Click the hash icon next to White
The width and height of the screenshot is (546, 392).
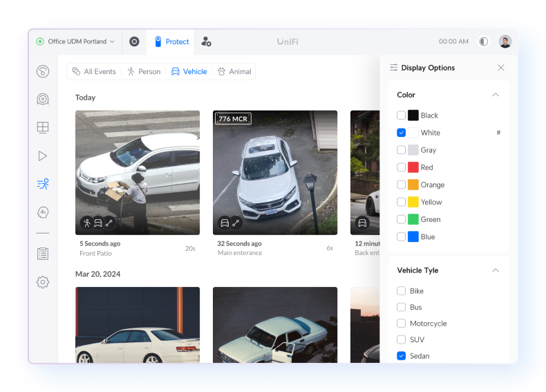pos(498,133)
